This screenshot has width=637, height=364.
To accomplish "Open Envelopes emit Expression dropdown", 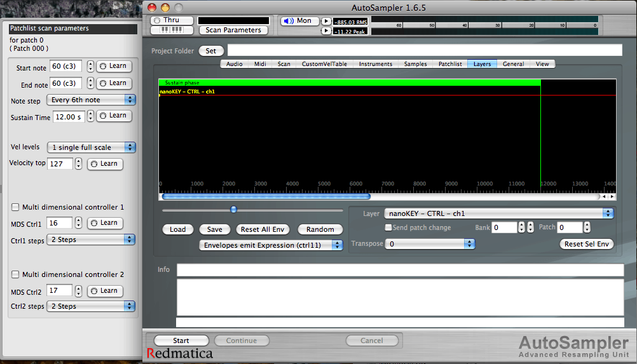I will (x=271, y=245).
